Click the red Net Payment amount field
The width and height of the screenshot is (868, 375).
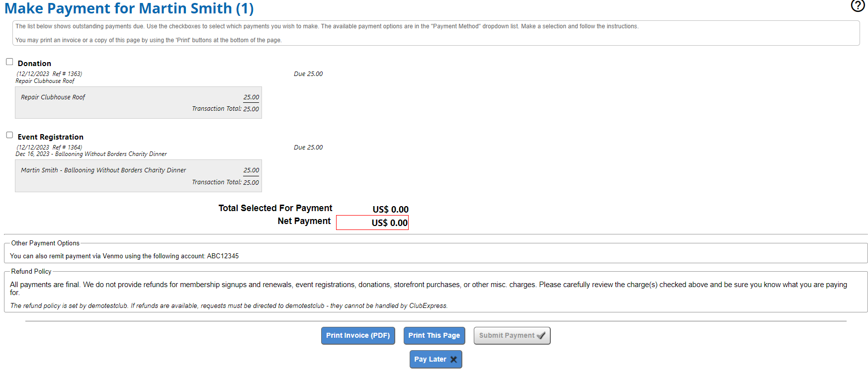372,223
